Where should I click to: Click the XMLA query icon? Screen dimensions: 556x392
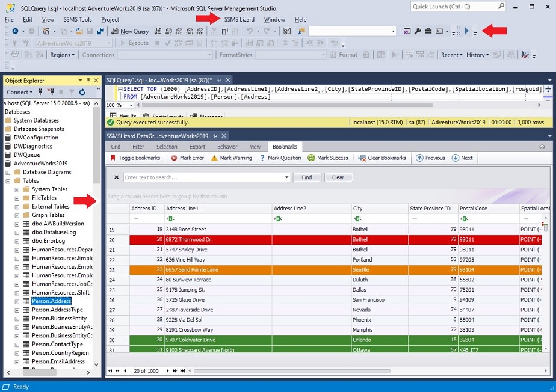click(190, 31)
